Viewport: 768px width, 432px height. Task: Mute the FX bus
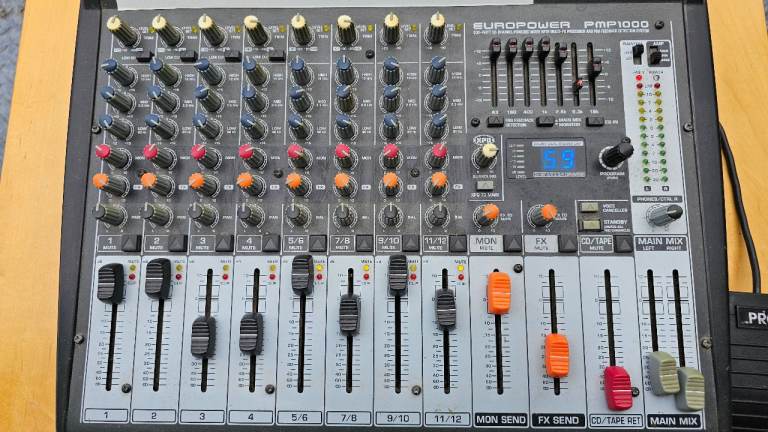(x=568, y=243)
